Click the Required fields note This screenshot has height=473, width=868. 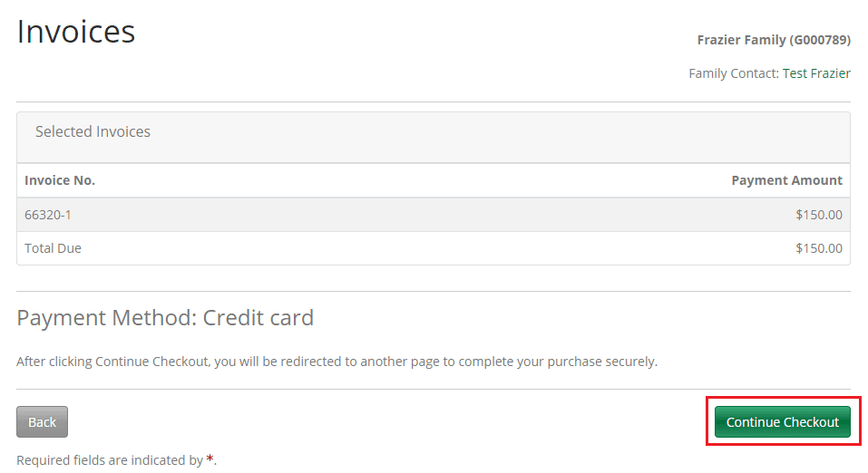pyautogui.click(x=109, y=460)
